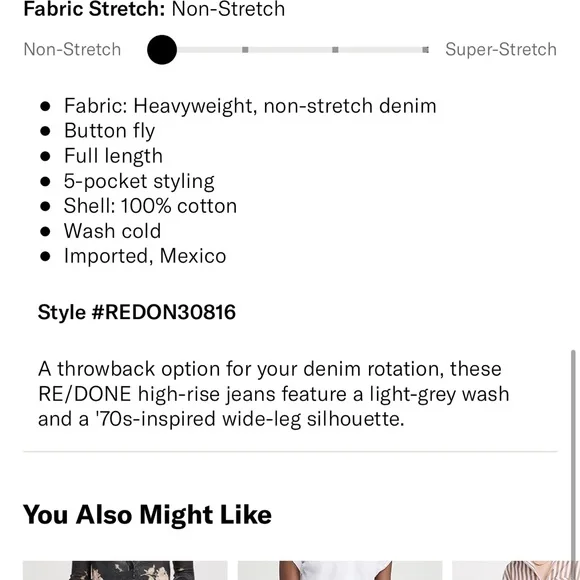This screenshot has height=580, width=580.
Task: Click the You Also Might Like heading
Action: coord(147,515)
